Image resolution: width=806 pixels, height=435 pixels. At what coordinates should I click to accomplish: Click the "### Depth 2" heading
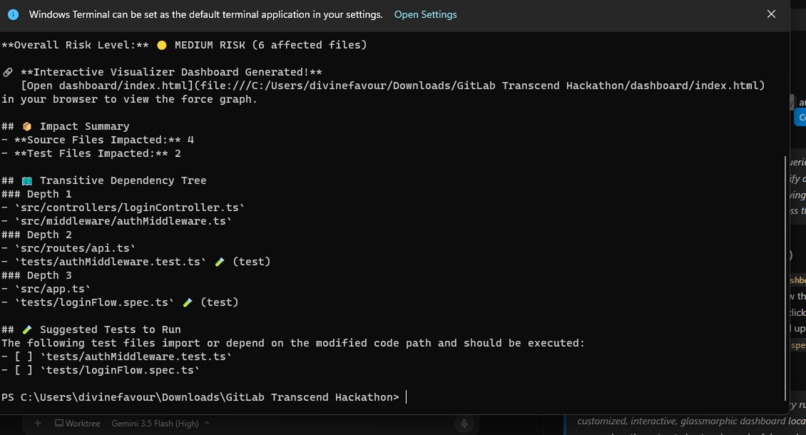pyautogui.click(x=36, y=234)
